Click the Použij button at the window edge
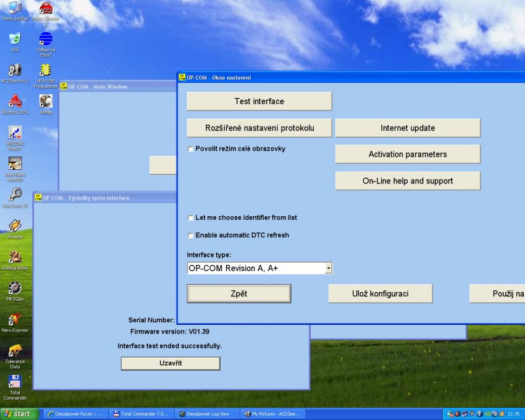Image resolution: width=525 pixels, height=420 pixels. click(497, 294)
